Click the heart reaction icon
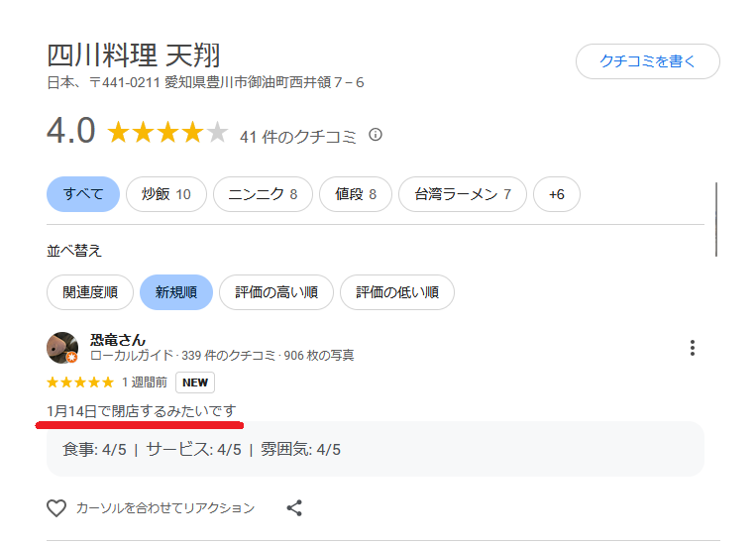The width and height of the screenshot is (756, 546). tap(56, 508)
